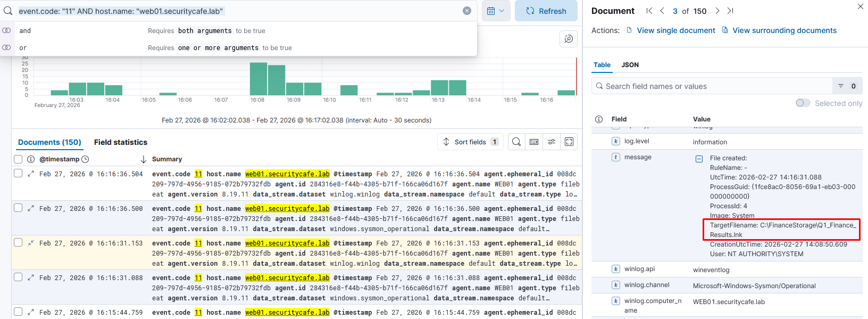This screenshot has height=319, width=868.
Task: Select the checkbox for row 16:16:31.088
Action: (x=18, y=277)
